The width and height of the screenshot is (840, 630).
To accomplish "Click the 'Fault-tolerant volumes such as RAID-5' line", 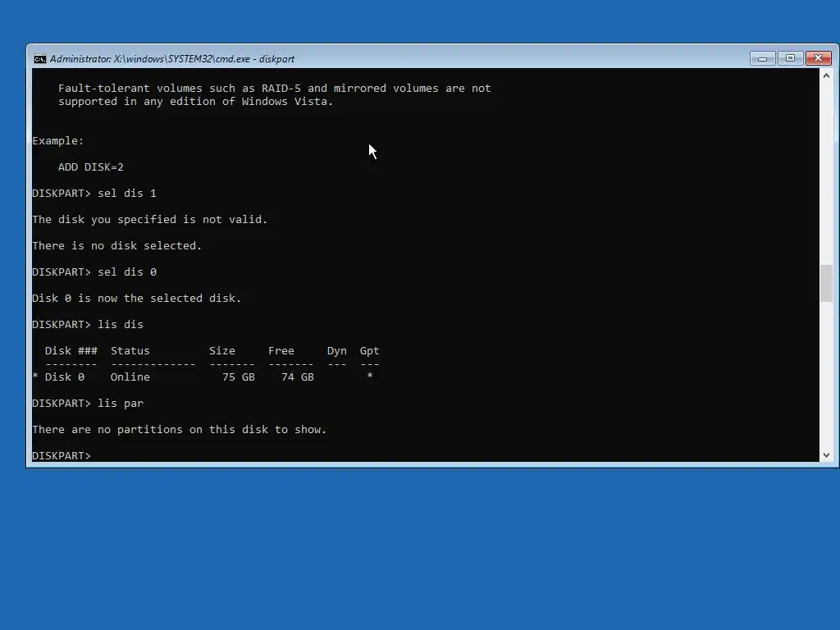I will tap(274, 89).
